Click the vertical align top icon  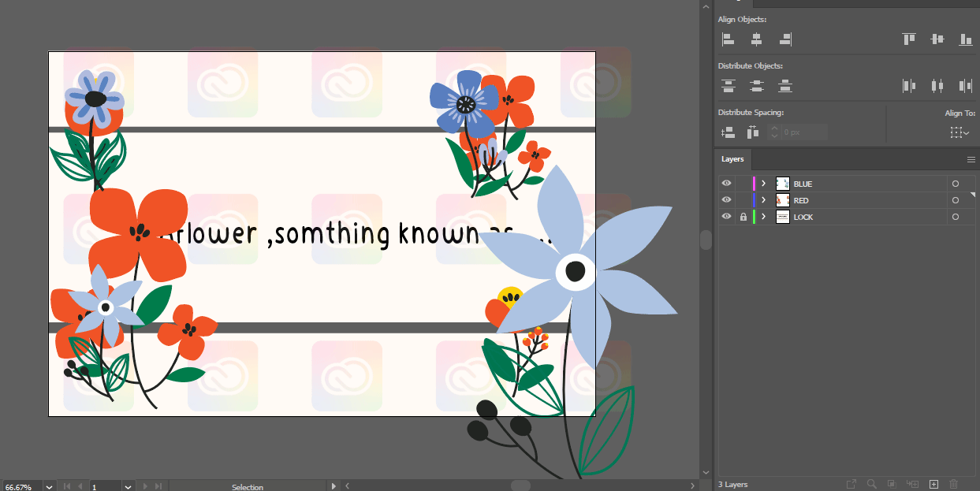[909, 39]
